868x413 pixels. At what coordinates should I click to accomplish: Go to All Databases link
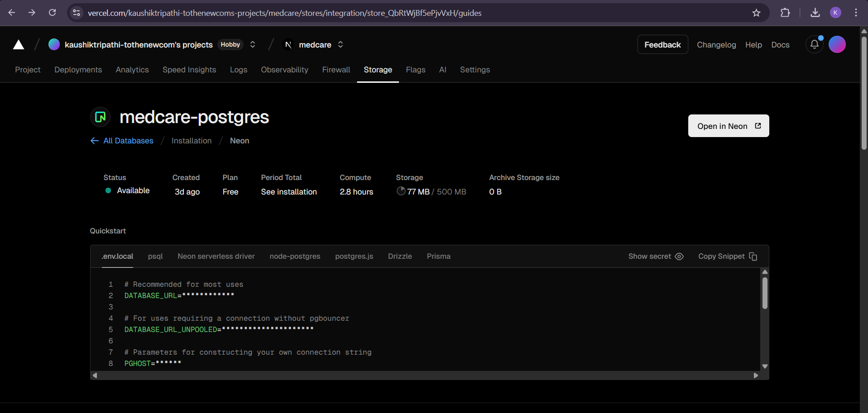point(128,141)
